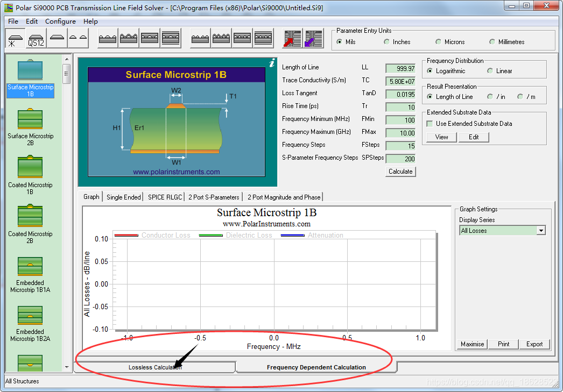Click Edit button in Extended Substrate Data
Viewport: 563px width, 392px height.
(474, 137)
